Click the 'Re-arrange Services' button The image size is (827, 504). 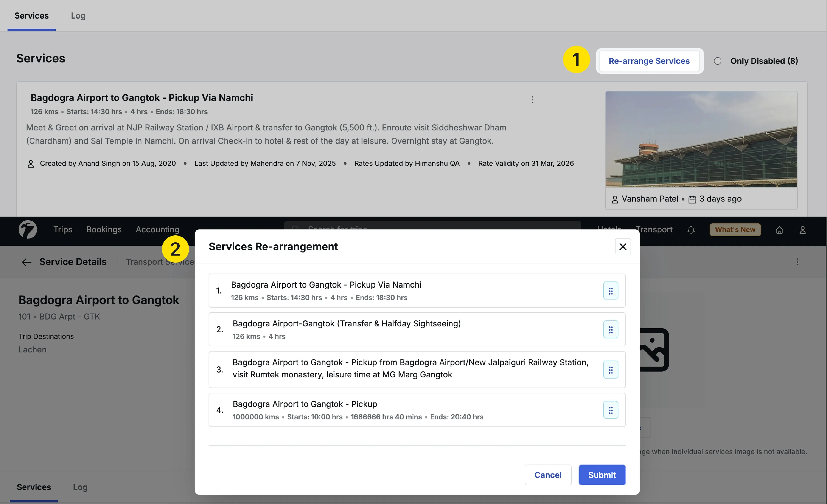click(x=649, y=61)
